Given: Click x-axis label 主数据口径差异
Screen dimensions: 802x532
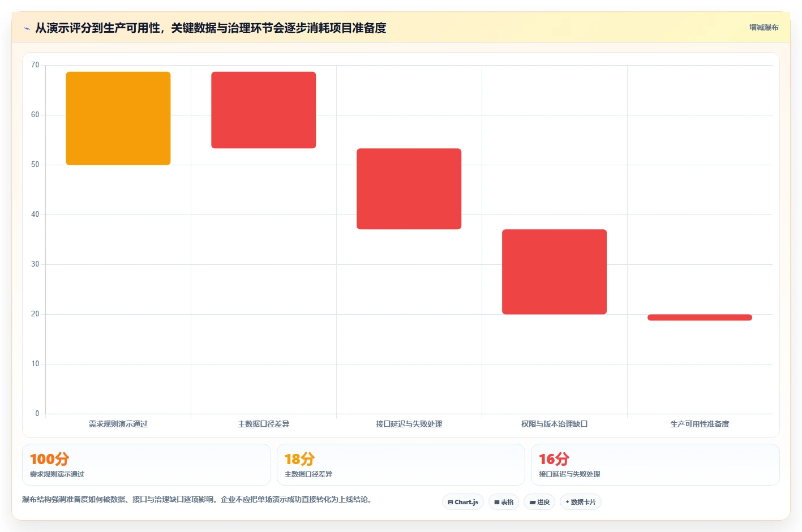Looking at the screenshot, I should pyautogui.click(x=264, y=424).
